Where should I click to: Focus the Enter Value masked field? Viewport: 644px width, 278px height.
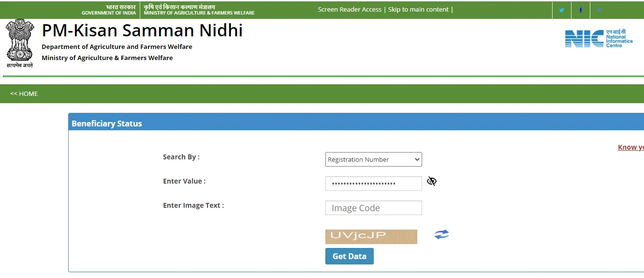tap(374, 184)
